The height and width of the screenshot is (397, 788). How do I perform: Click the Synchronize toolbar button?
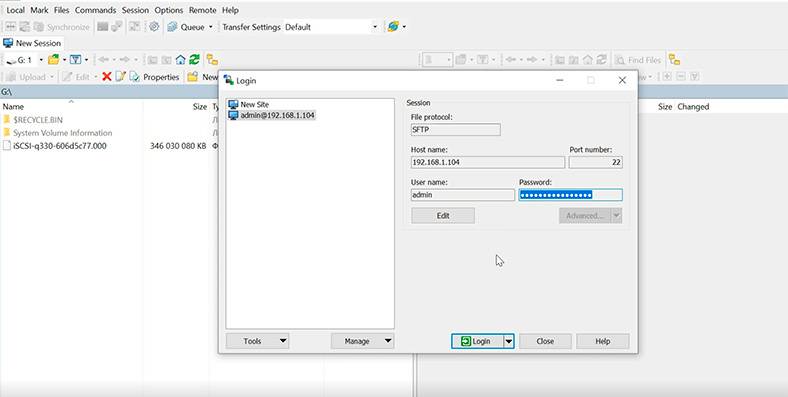tap(61, 27)
